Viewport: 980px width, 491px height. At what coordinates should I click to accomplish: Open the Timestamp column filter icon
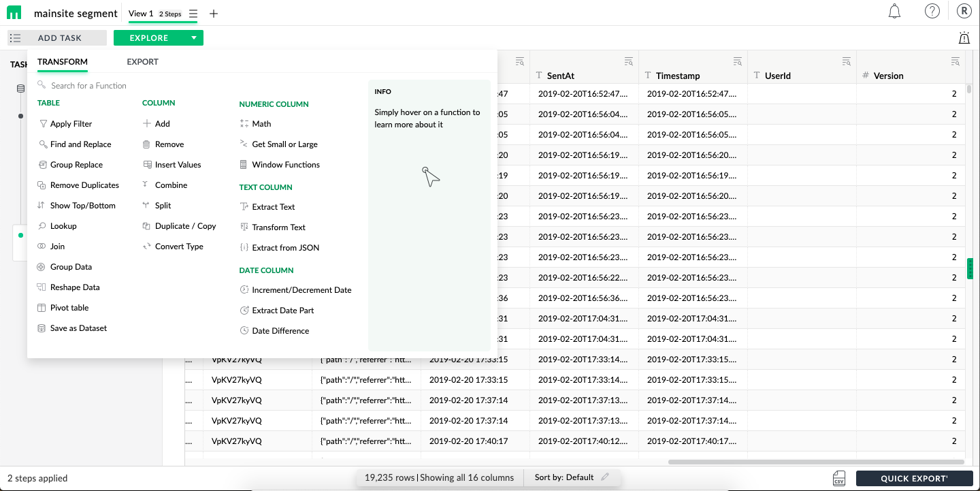coord(737,62)
